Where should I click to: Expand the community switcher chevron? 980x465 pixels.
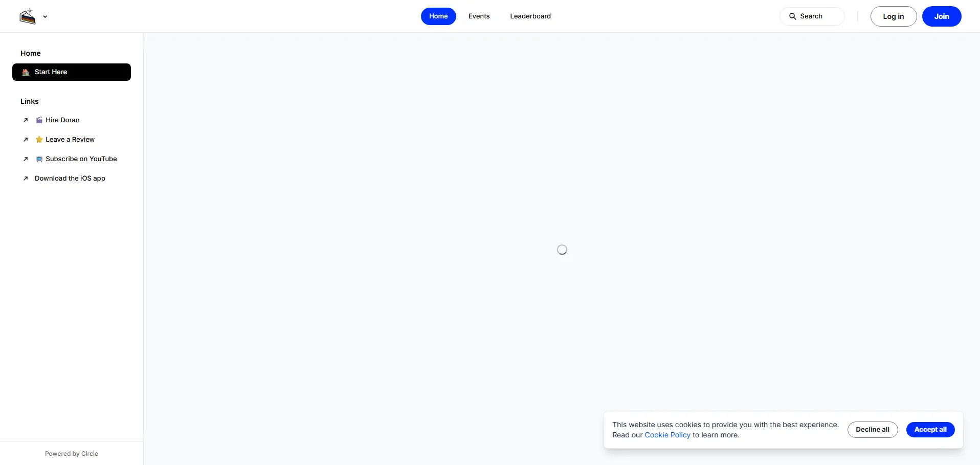45,16
